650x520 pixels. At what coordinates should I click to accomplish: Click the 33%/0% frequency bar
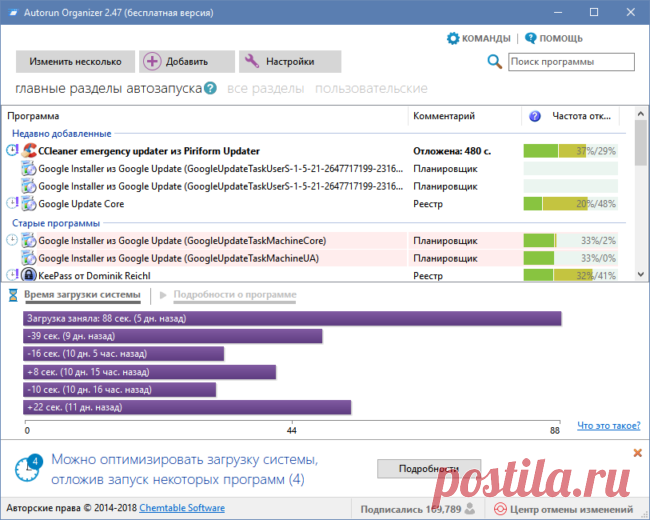click(x=570, y=258)
